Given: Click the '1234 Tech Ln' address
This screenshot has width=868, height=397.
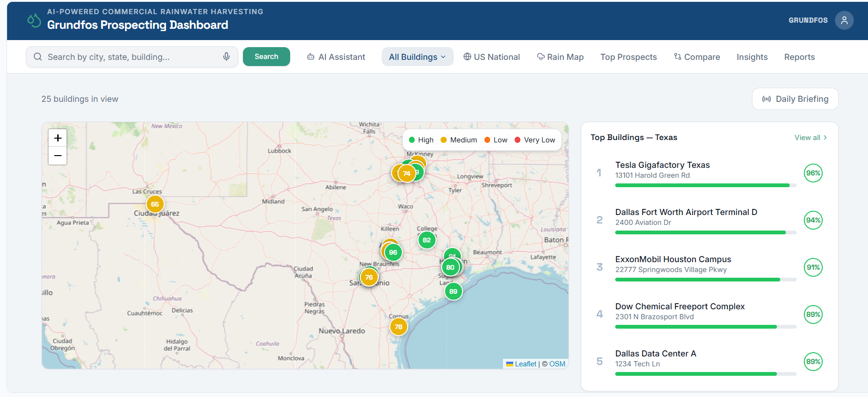Looking at the screenshot, I should coord(637,364).
